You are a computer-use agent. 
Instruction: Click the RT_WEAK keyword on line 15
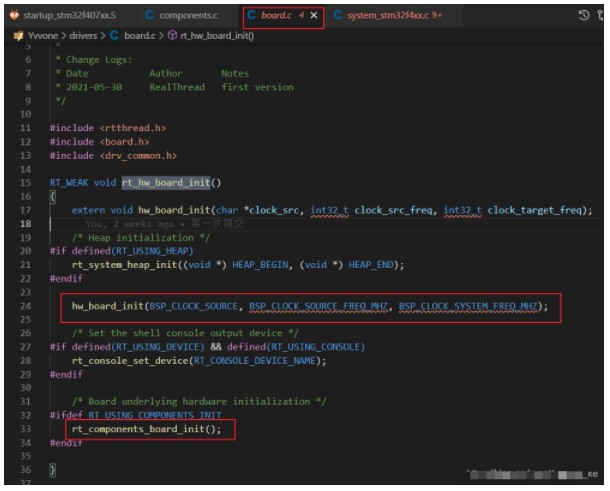coord(69,183)
